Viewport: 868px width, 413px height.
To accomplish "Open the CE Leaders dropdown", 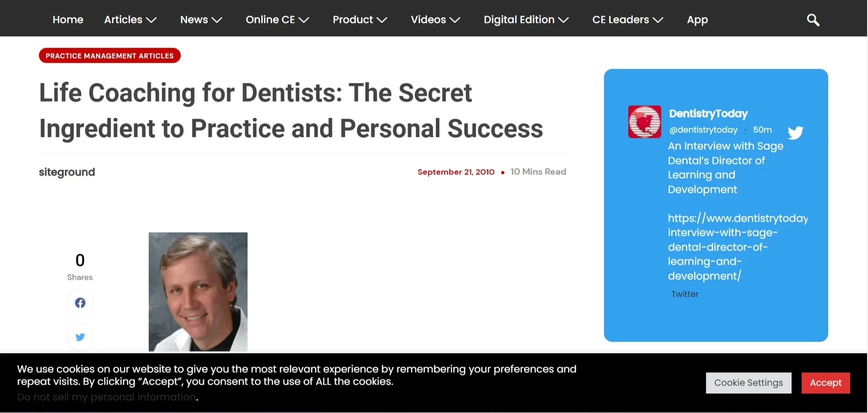I will point(628,20).
